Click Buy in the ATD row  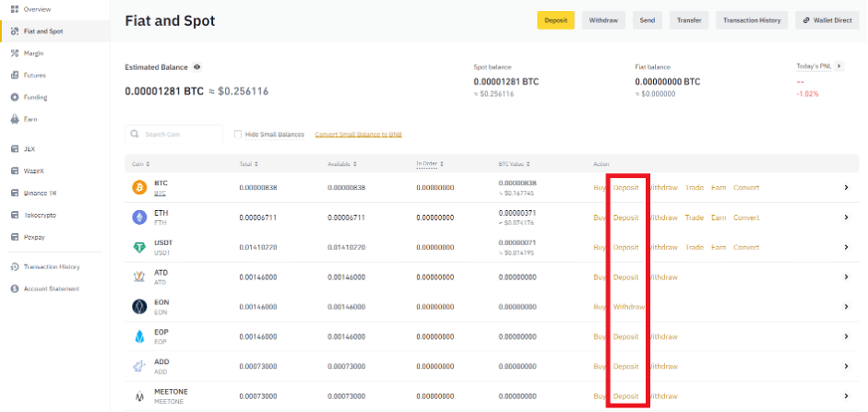click(x=600, y=277)
